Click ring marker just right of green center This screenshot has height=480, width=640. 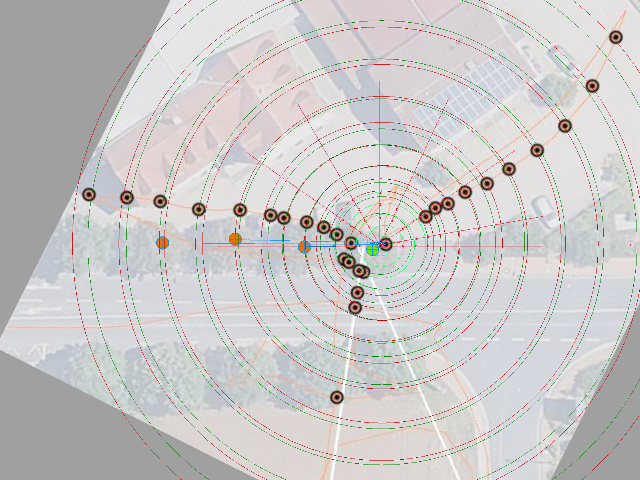(x=386, y=244)
